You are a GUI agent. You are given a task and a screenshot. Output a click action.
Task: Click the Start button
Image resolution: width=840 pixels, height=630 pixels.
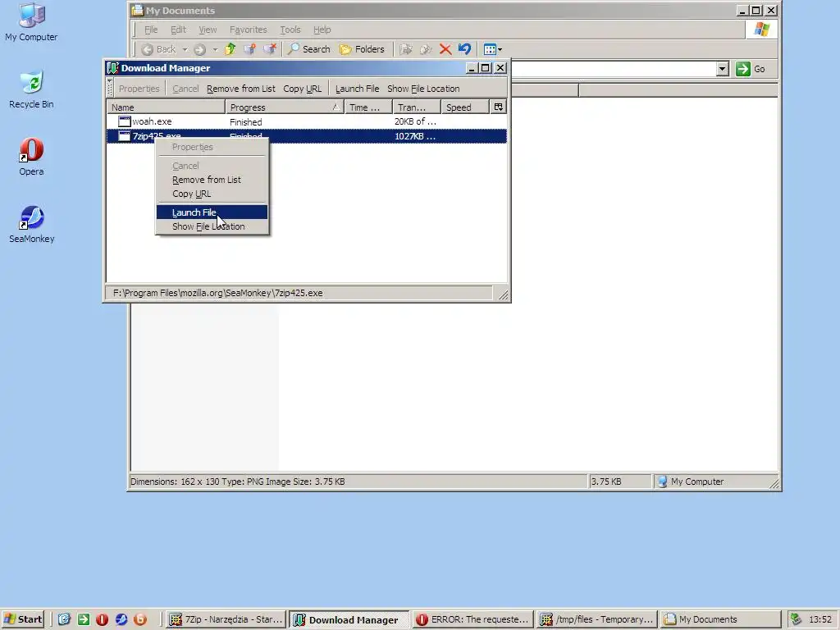pos(23,620)
